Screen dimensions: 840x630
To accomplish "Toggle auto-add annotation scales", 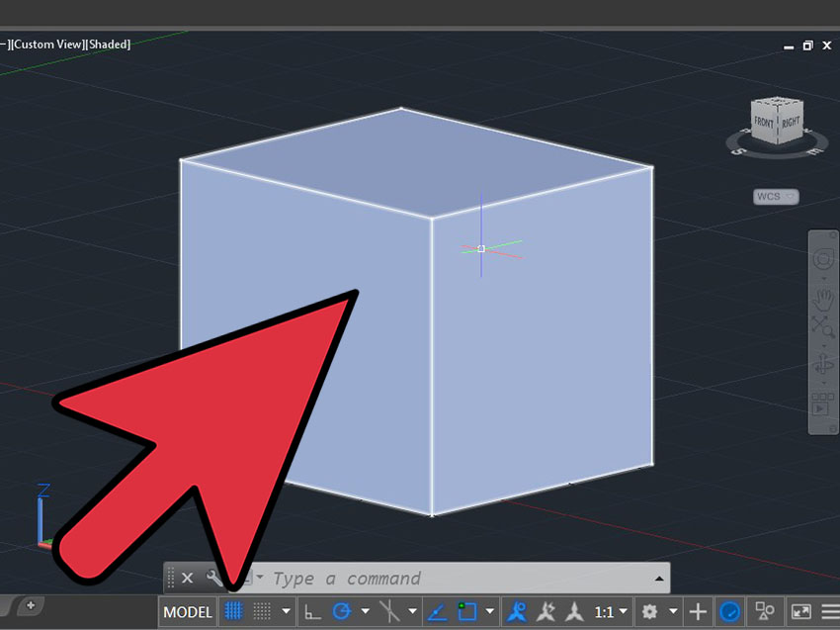I will (546, 611).
